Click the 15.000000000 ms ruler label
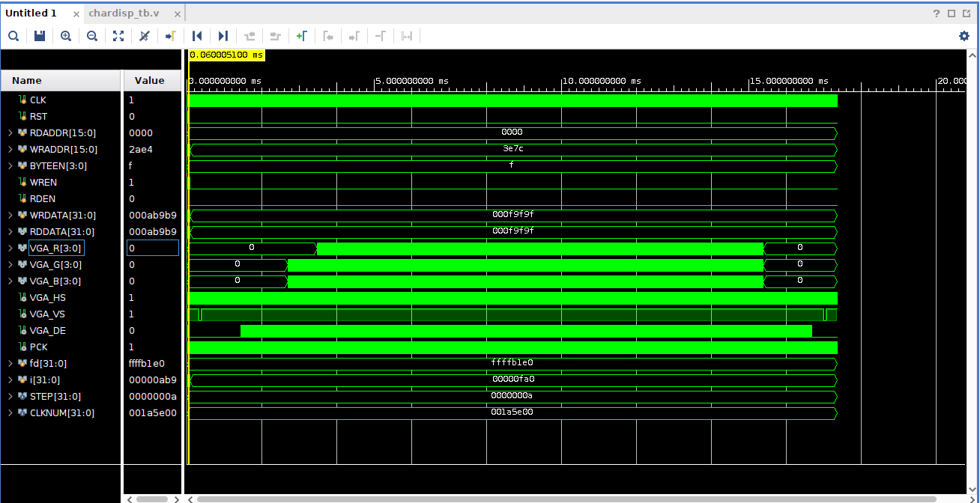Image resolution: width=980 pixels, height=503 pixels. (x=789, y=81)
